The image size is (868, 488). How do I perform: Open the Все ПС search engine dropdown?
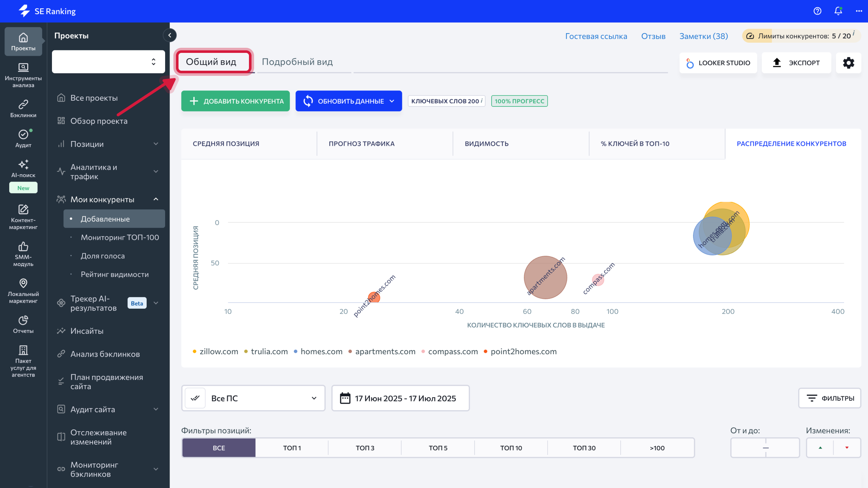tap(253, 398)
